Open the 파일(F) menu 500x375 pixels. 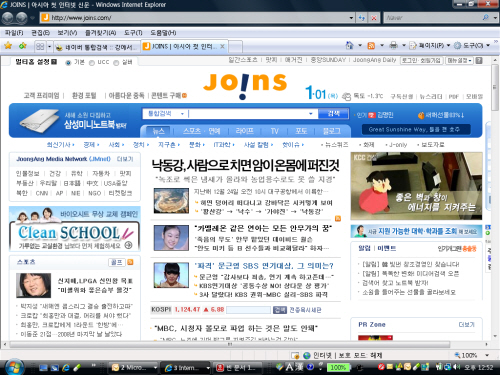point(14,33)
